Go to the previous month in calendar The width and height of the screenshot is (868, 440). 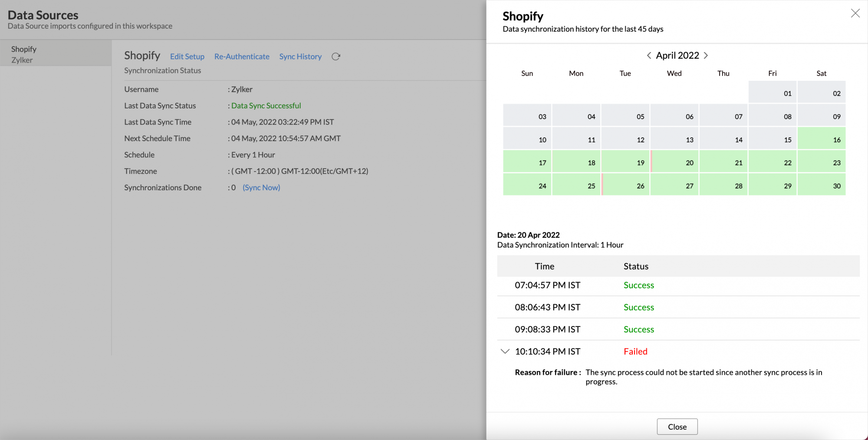(649, 56)
